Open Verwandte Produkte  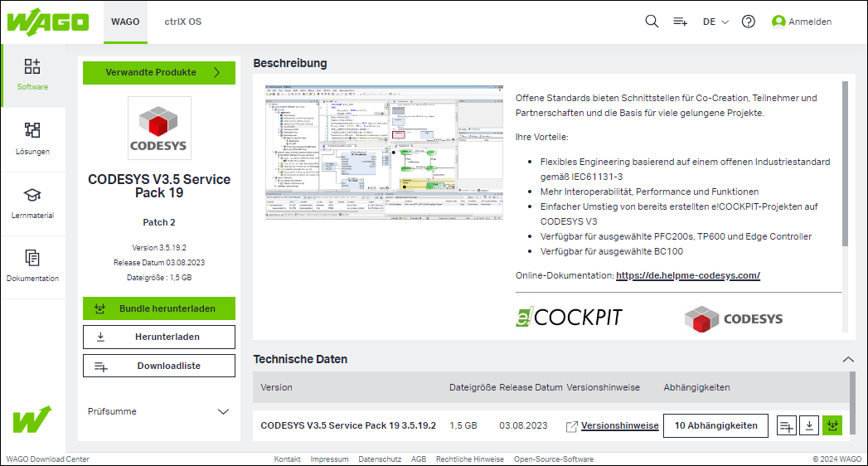(159, 72)
